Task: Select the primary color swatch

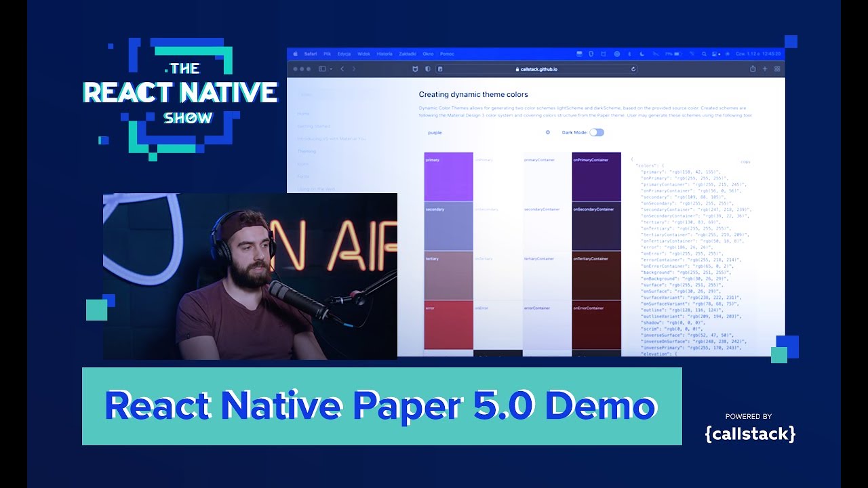Action: point(448,176)
